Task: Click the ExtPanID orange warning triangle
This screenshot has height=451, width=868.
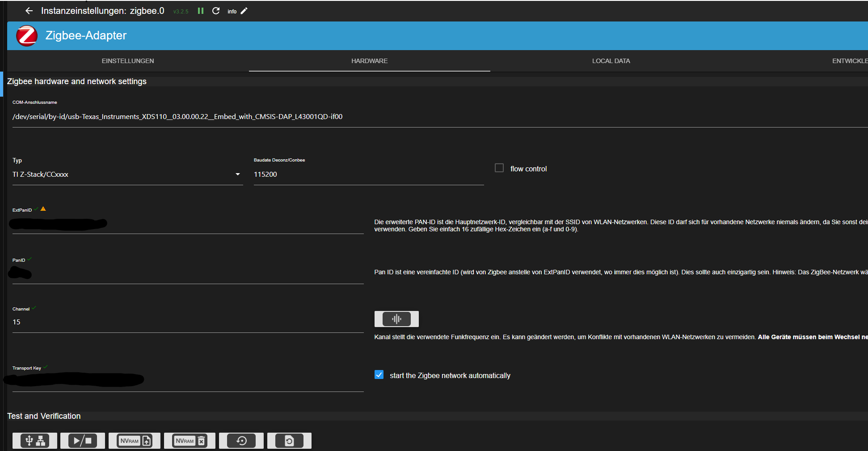Action: (x=43, y=209)
